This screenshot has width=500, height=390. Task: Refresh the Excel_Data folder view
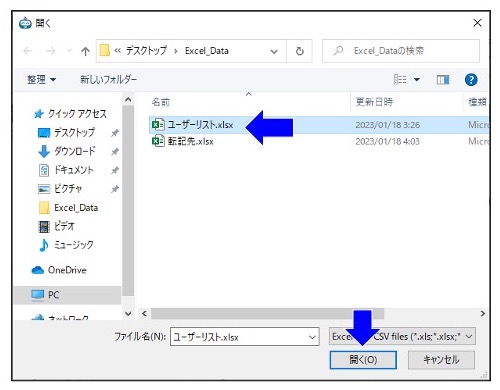click(300, 51)
